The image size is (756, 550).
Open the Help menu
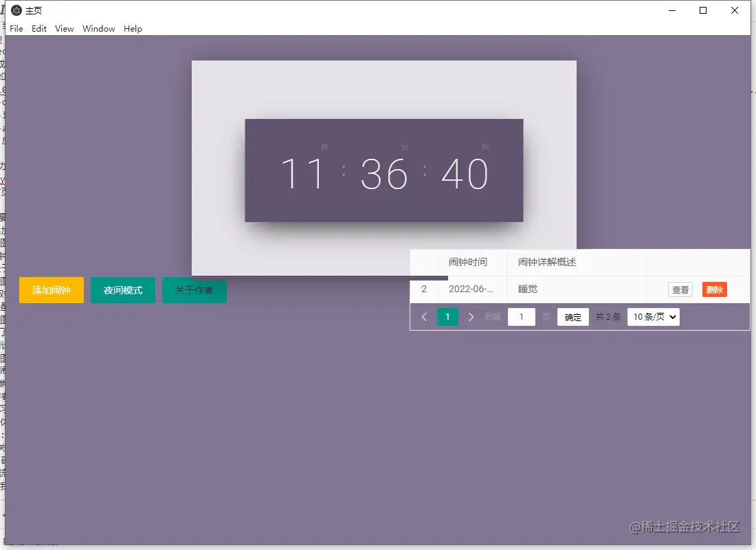(133, 28)
